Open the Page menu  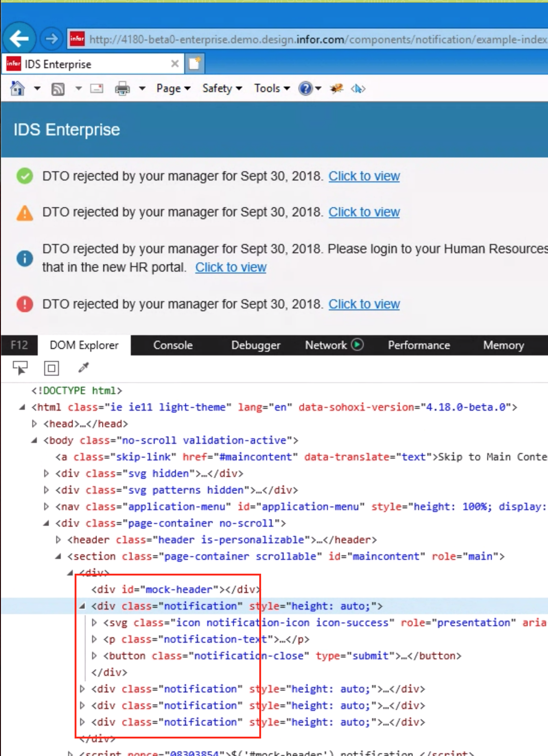point(173,88)
